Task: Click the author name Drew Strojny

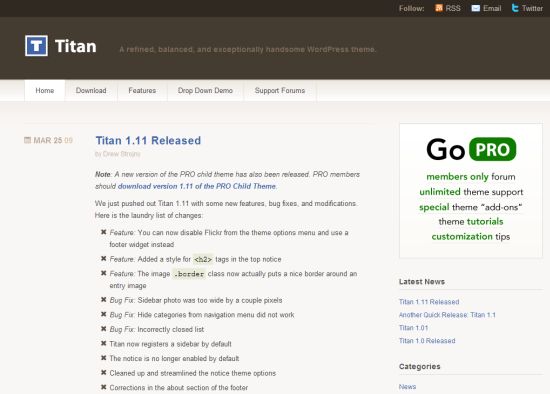Action: (x=121, y=154)
